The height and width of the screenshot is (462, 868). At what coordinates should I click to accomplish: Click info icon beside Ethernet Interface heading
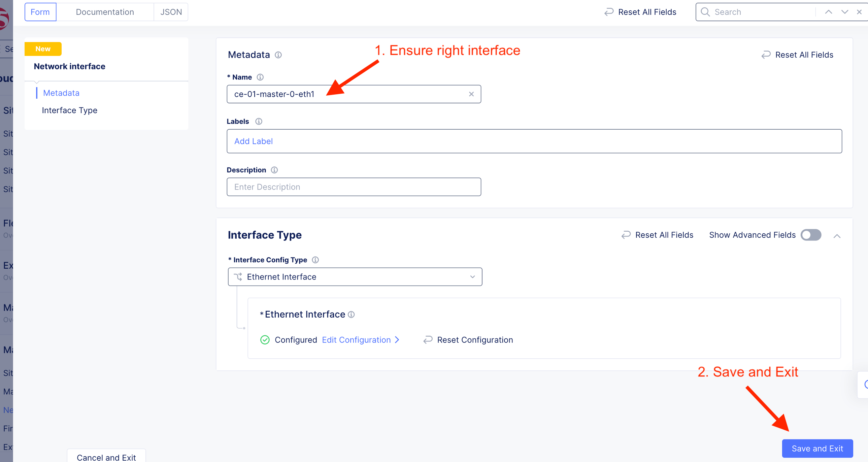(351, 315)
